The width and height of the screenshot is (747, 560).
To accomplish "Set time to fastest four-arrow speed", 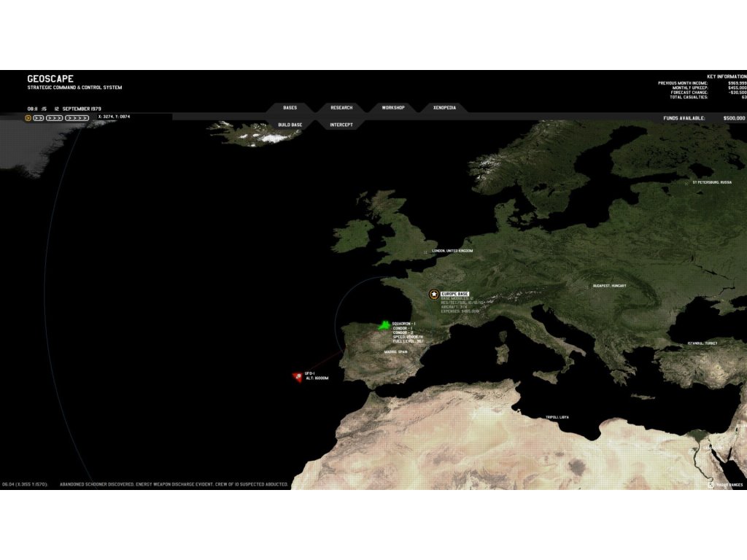I will click(x=77, y=118).
